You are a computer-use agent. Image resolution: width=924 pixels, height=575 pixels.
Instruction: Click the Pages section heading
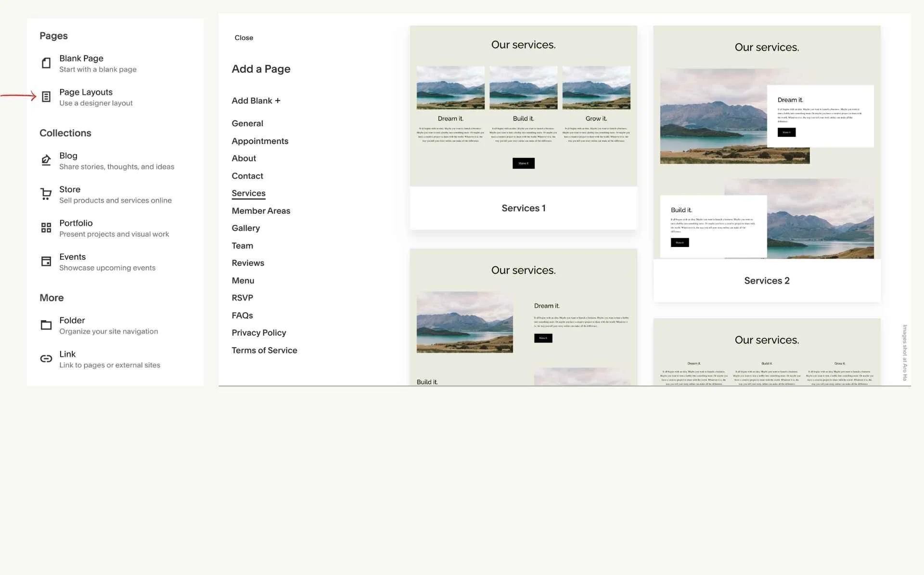(x=53, y=36)
